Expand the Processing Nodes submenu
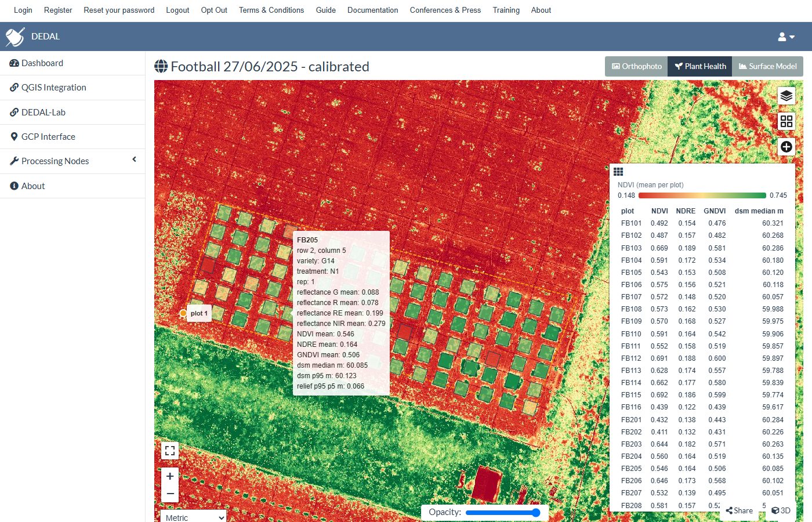 (72, 161)
